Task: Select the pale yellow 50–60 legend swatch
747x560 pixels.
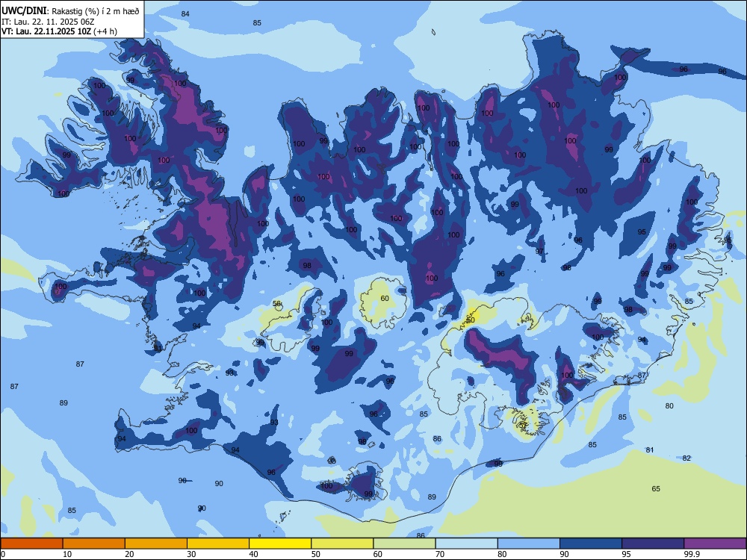Action: coord(342,544)
